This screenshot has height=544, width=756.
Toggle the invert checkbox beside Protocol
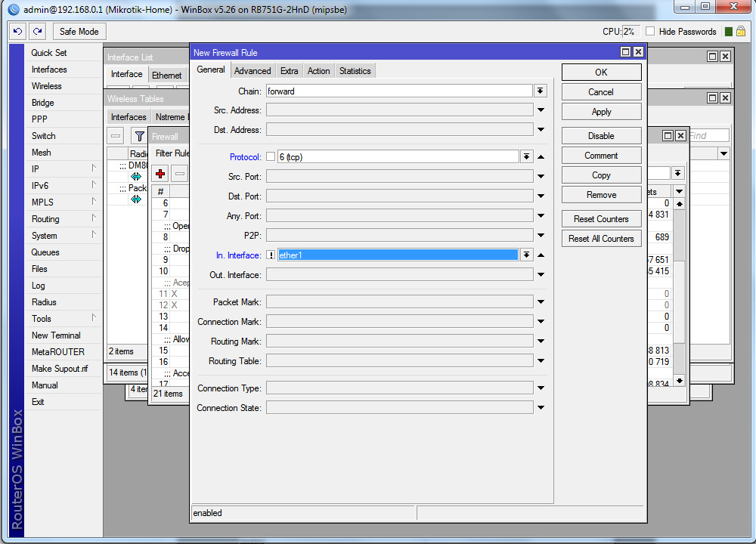coord(271,157)
